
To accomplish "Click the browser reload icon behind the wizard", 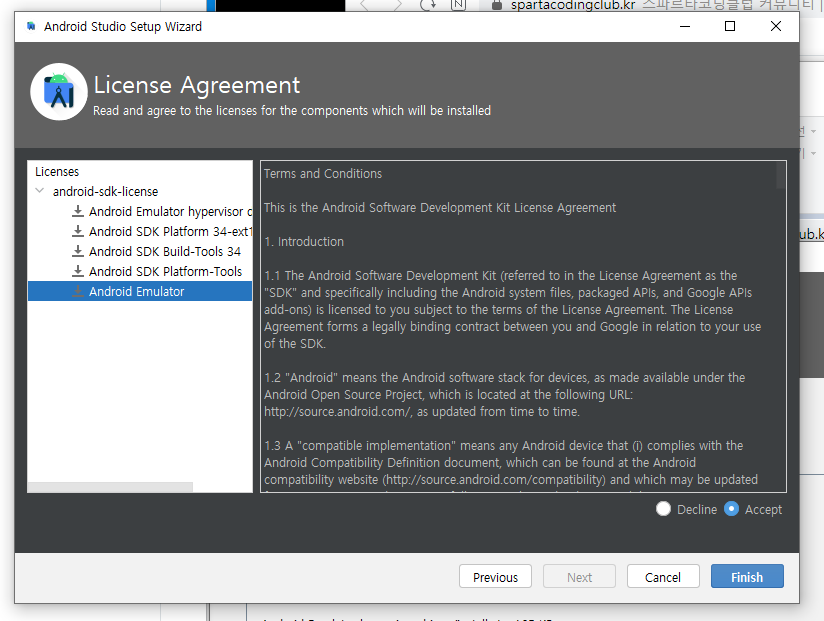I will coord(428,5).
